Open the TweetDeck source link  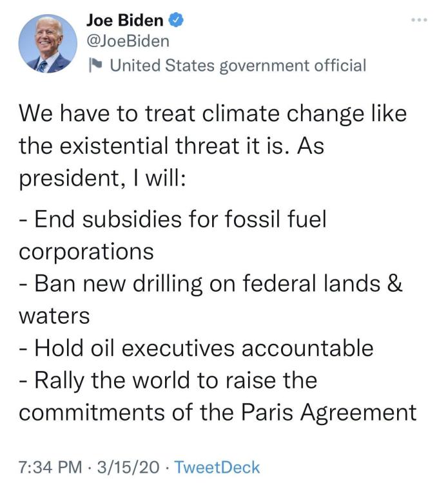pos(217,467)
